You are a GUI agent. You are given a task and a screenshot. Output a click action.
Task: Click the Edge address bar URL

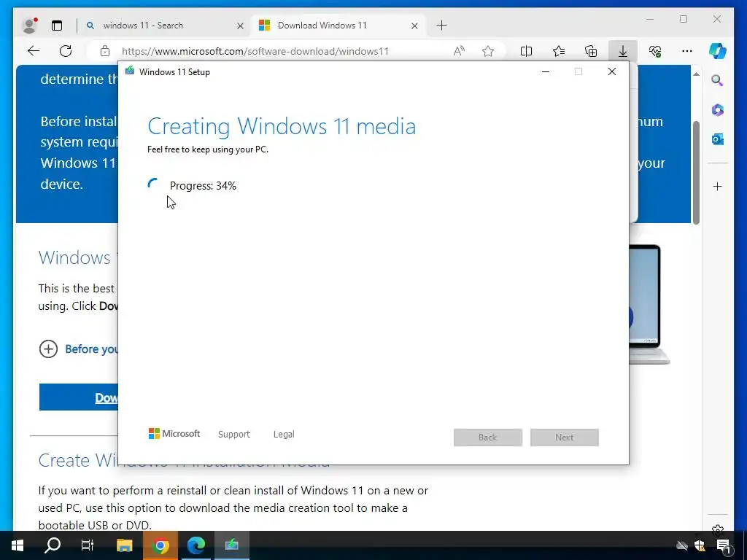[255, 51]
